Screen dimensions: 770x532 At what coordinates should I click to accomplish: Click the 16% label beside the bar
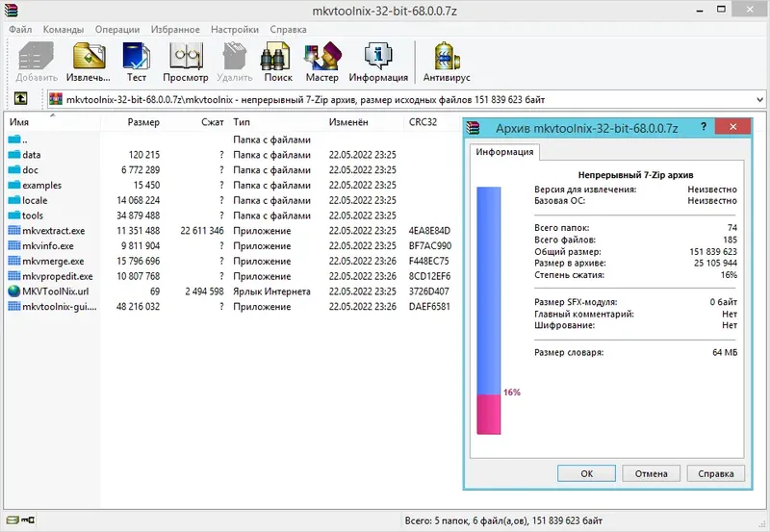512,393
